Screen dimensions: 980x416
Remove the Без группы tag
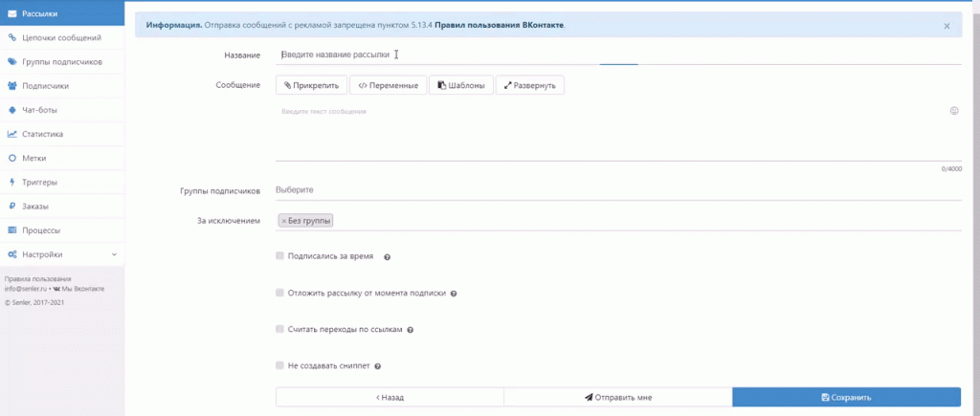[x=284, y=221]
